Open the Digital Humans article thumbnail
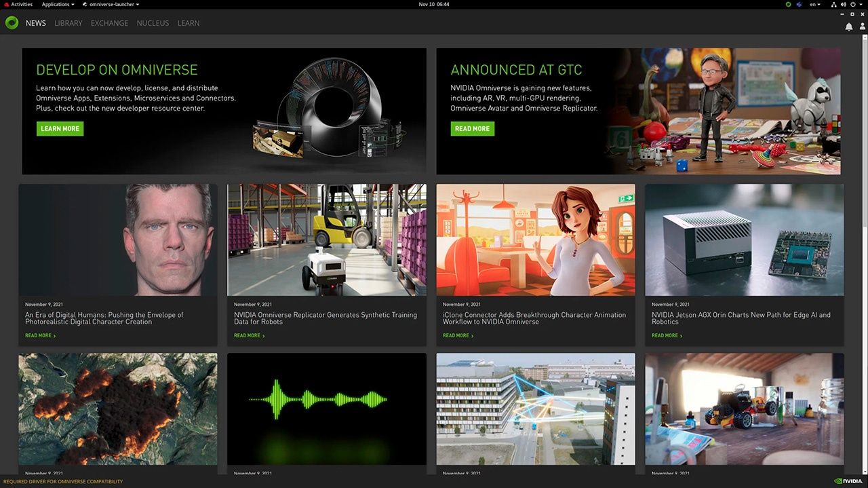This screenshot has width=868, height=488. click(118, 240)
